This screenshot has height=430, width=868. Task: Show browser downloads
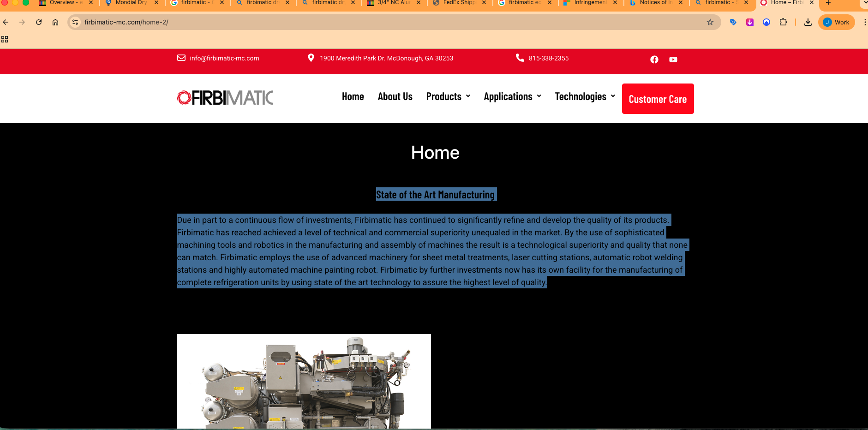click(x=808, y=22)
